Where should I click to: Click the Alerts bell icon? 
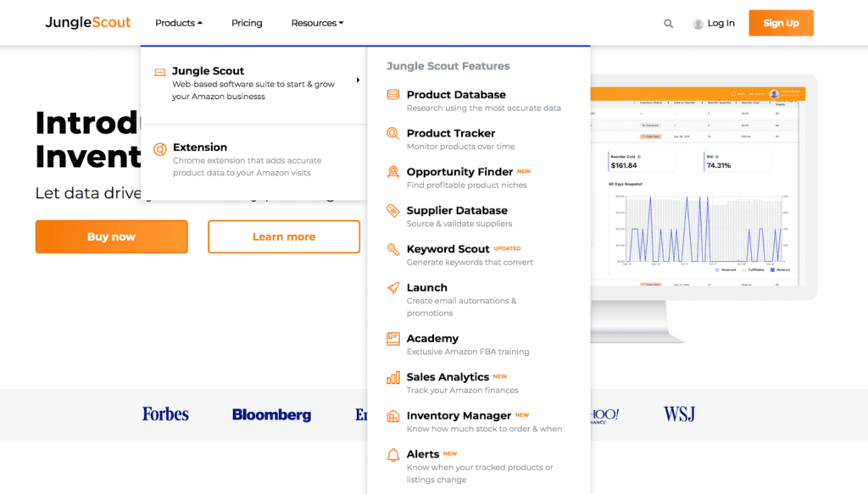pos(393,455)
